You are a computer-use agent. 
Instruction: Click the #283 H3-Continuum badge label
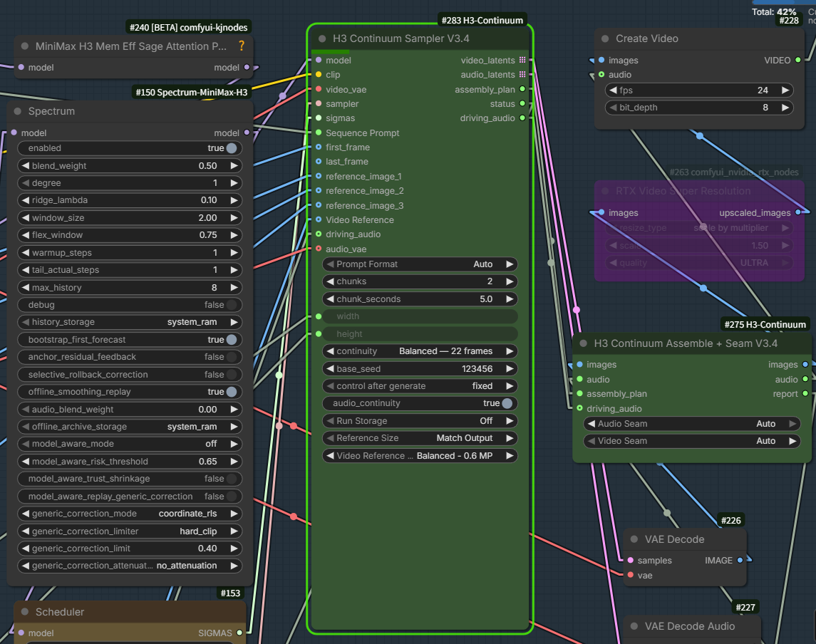coord(482,20)
